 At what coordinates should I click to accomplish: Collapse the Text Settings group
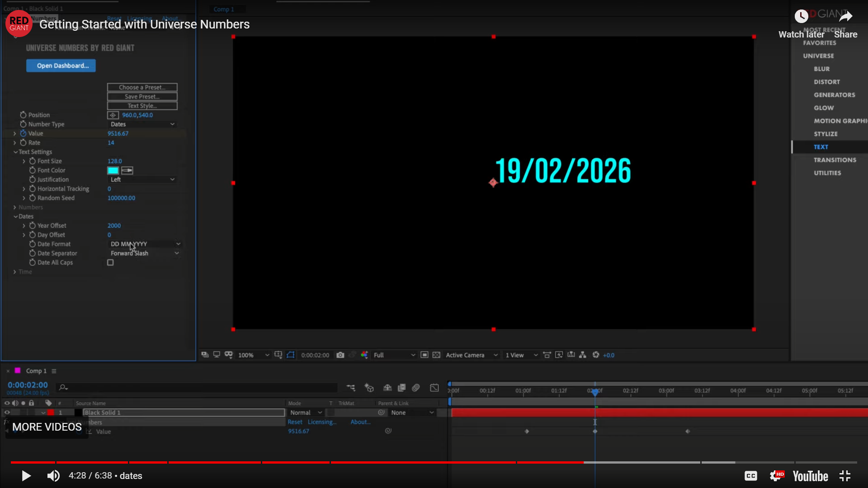pyautogui.click(x=15, y=152)
